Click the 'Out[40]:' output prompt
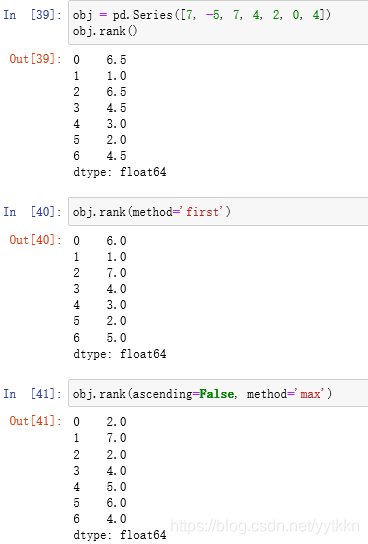This screenshot has width=368, height=544. 36,240
